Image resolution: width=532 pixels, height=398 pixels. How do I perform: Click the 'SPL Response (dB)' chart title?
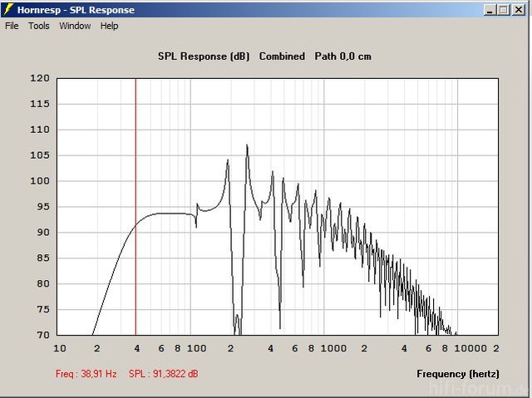click(x=204, y=57)
